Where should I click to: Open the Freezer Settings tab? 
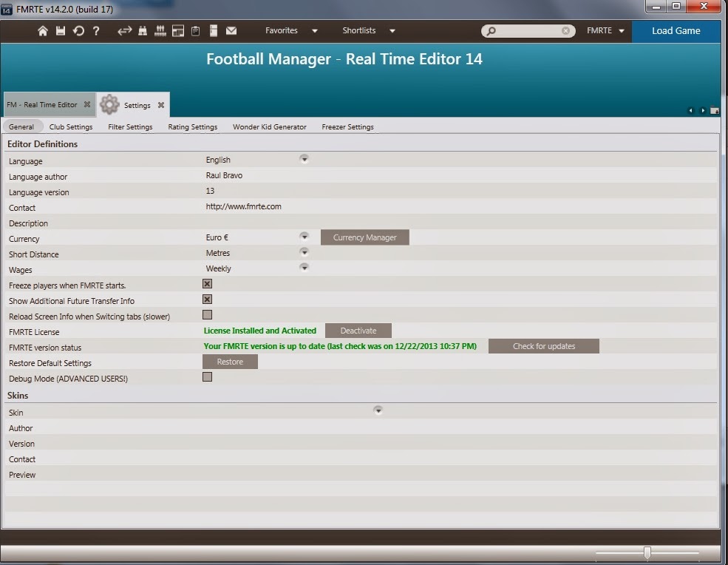348,127
